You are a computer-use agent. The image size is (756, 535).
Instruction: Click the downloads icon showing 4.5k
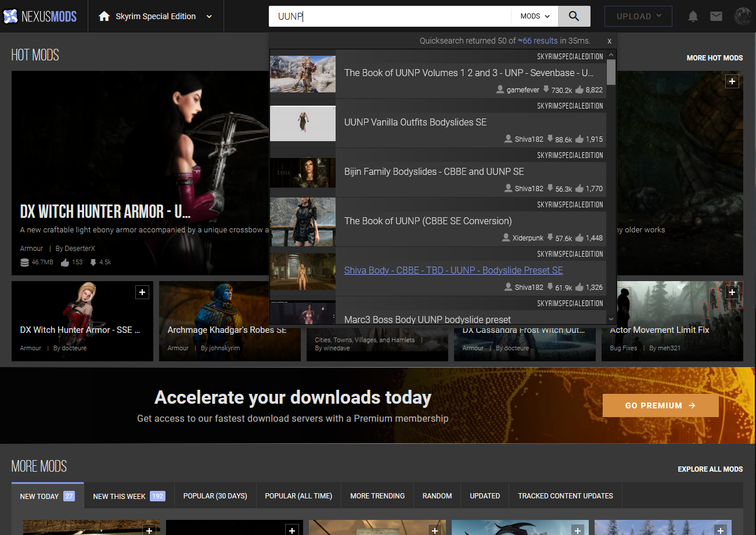click(93, 262)
